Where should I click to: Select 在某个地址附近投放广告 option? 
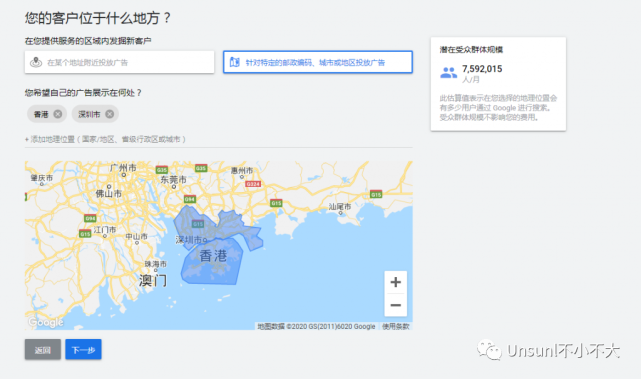119,62
